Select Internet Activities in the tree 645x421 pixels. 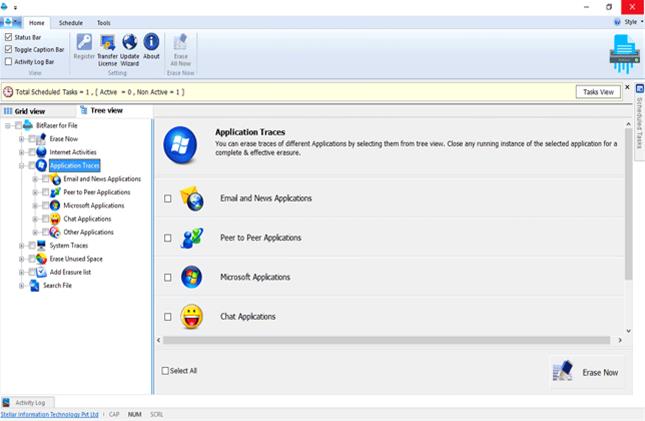click(x=74, y=152)
